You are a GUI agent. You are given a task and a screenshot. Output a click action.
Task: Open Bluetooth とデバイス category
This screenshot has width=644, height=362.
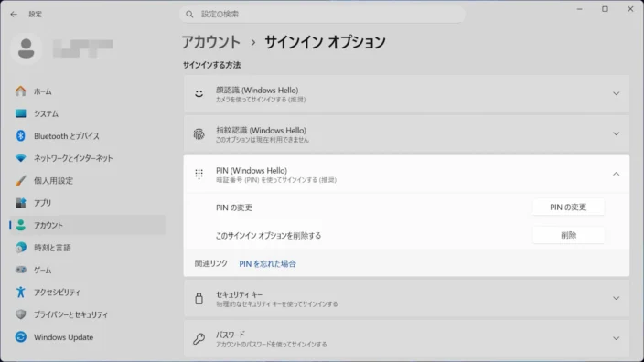point(88,136)
